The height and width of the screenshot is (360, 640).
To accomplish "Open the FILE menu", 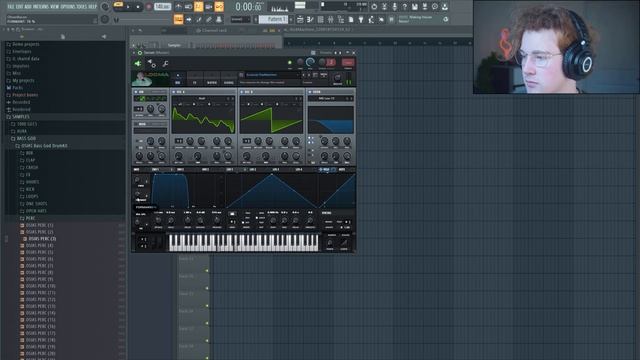I will (11, 7).
